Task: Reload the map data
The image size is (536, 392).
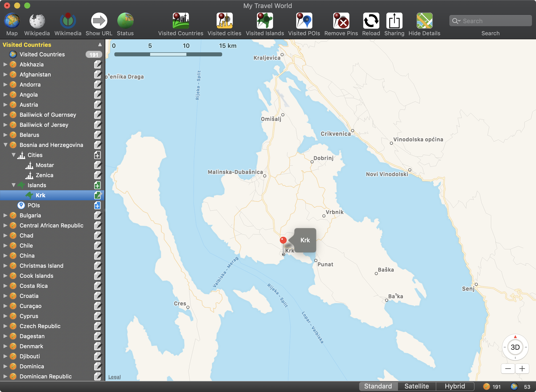Action: coord(371,21)
